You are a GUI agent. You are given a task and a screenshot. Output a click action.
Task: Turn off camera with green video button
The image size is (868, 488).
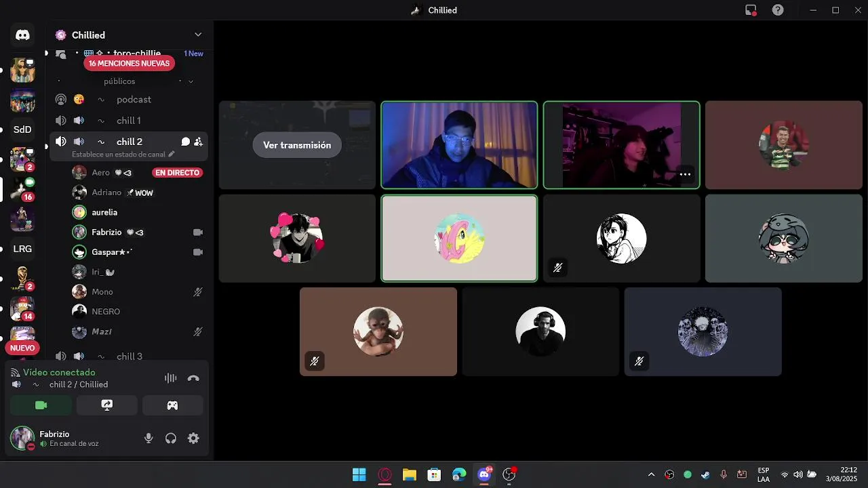pos(41,405)
